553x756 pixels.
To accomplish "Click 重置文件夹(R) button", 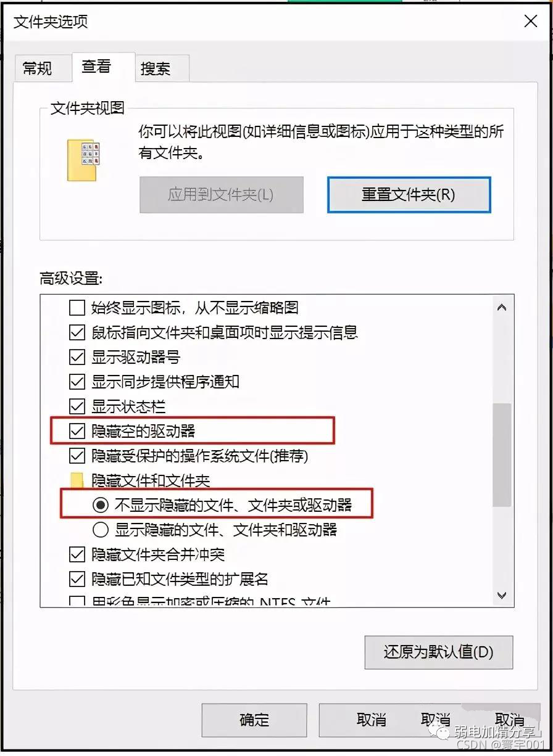I will [x=409, y=195].
